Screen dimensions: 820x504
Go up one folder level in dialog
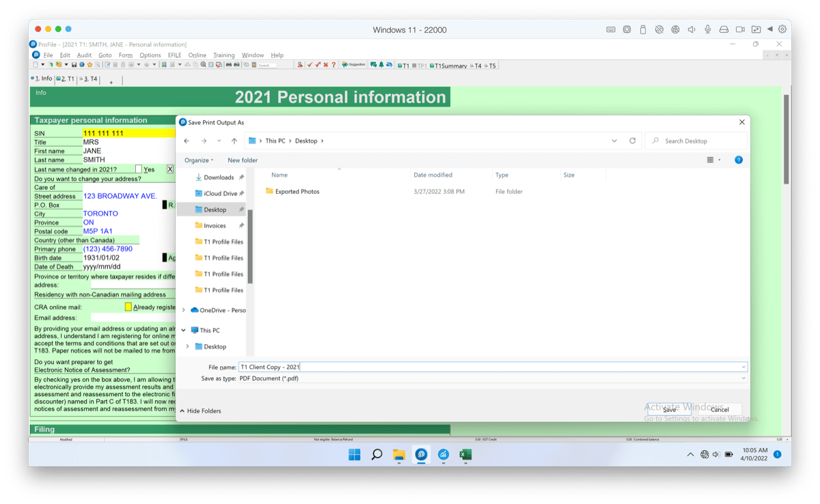click(x=234, y=141)
